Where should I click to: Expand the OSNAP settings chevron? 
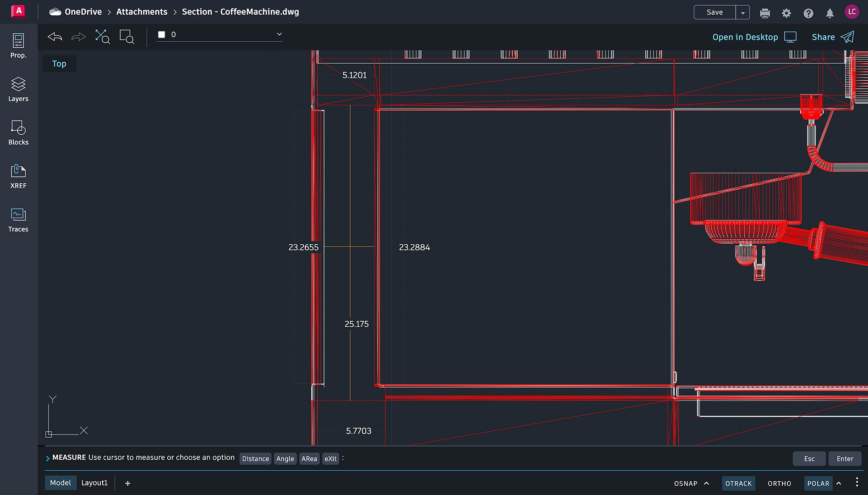[706, 483]
